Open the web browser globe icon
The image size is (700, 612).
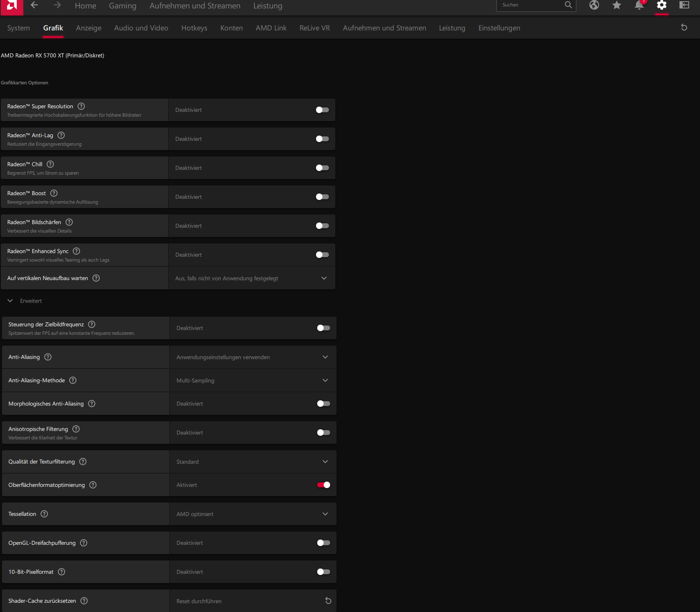point(594,5)
